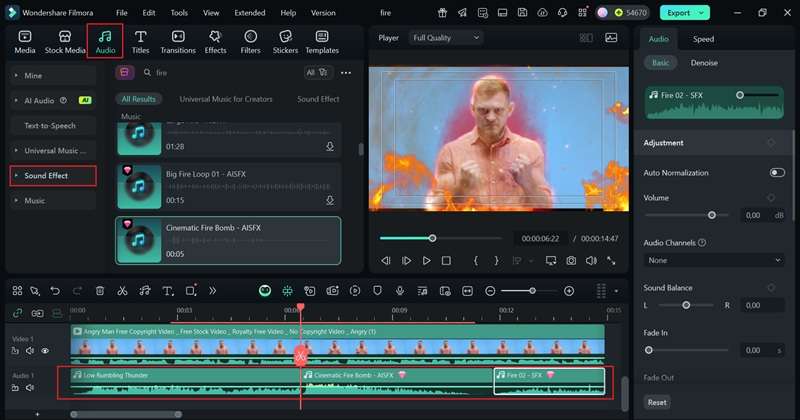Click the text T tool in timeline toolbar
Screen dimensions: 800x420
point(167,291)
